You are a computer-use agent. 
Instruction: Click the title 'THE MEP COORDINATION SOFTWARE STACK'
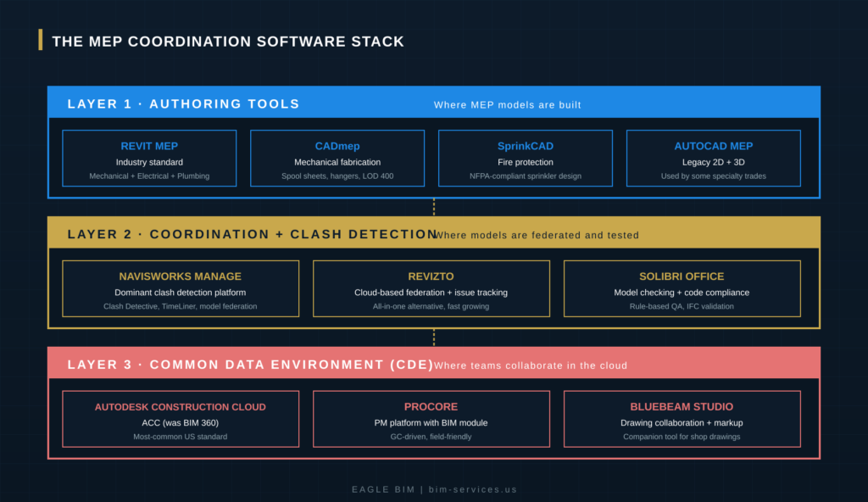[x=228, y=42]
